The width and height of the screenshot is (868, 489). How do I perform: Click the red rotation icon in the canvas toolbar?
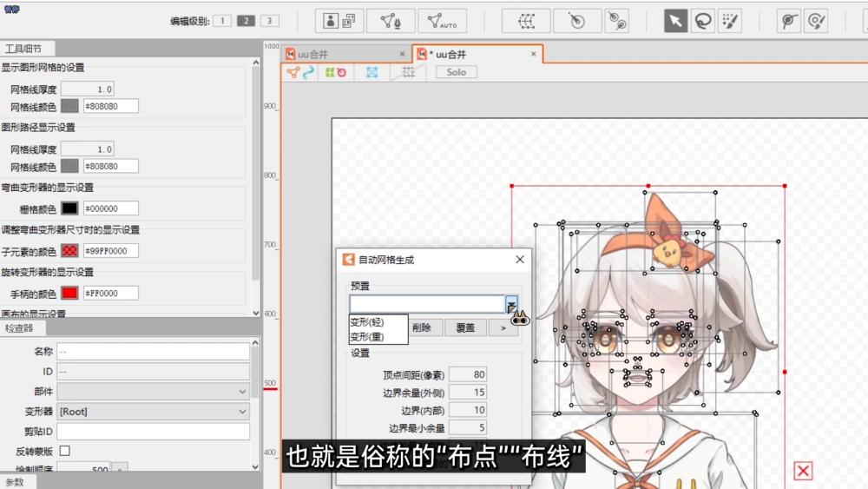click(x=341, y=73)
